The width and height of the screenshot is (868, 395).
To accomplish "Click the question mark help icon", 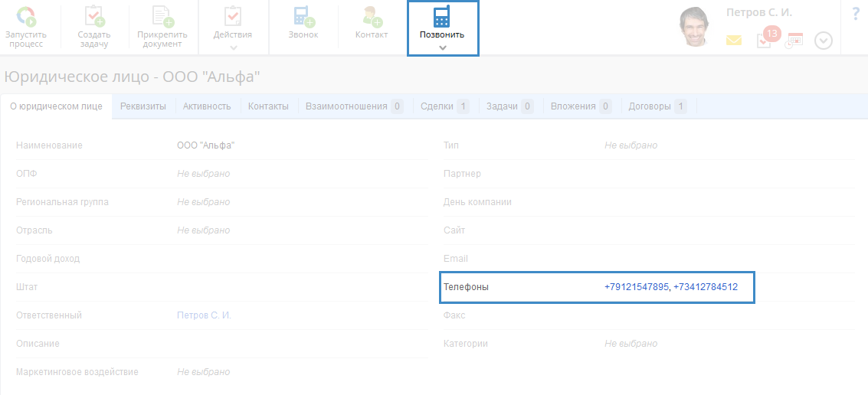I will point(856,14).
